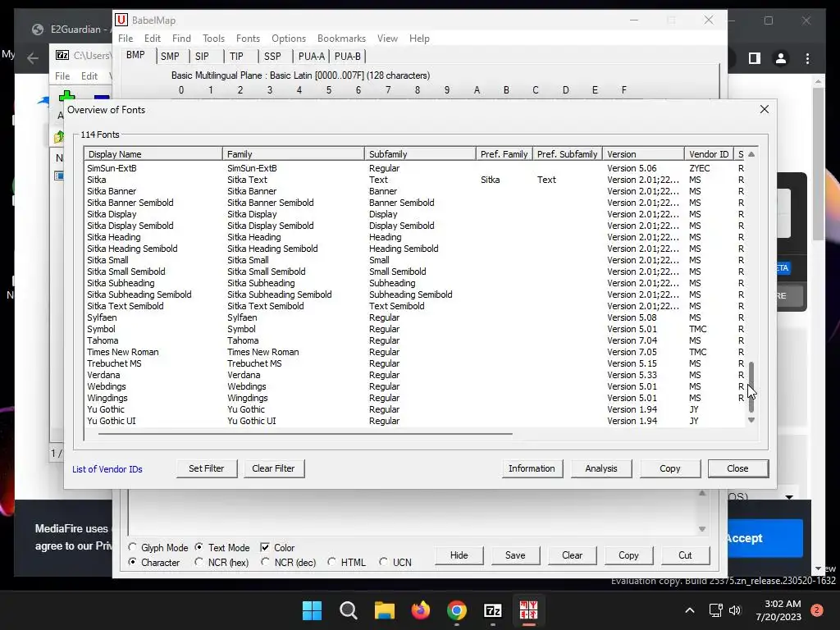Viewport: 840px width, 630px height.
Task: Select Yu Gothic UI font row
Action: (x=415, y=421)
